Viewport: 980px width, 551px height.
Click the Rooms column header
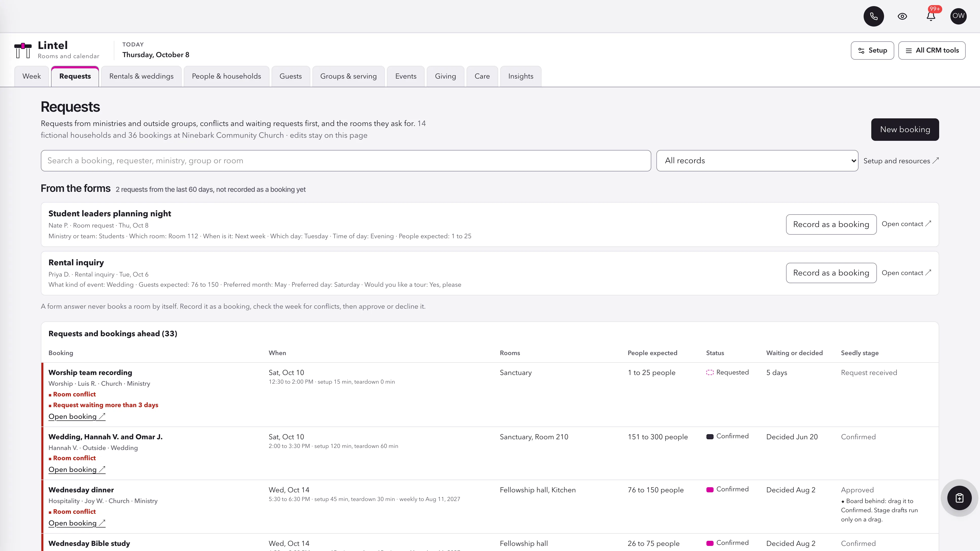(x=510, y=353)
